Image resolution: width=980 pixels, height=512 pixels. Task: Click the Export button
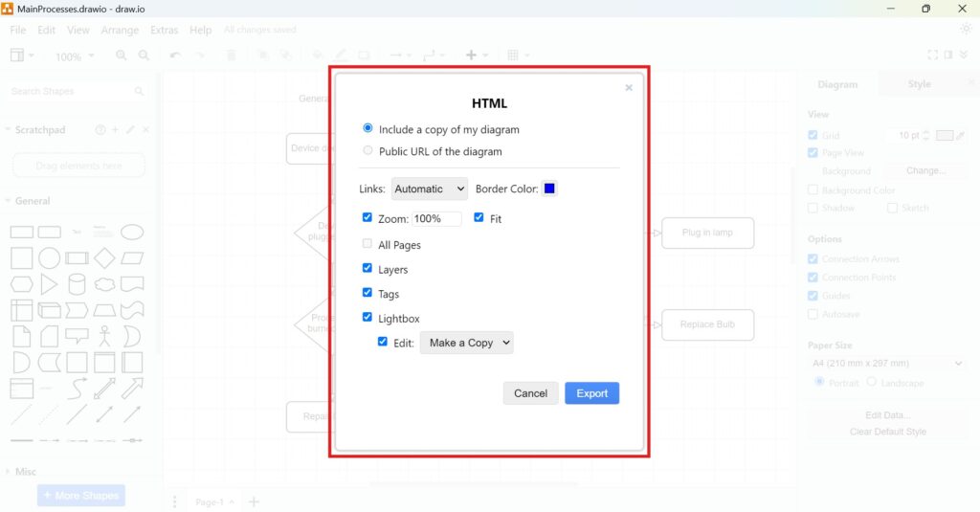point(591,393)
